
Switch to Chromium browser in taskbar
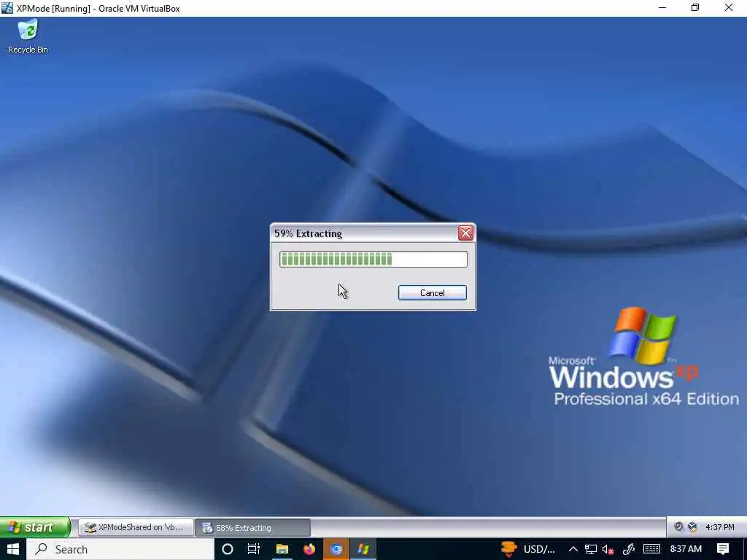[336, 549]
